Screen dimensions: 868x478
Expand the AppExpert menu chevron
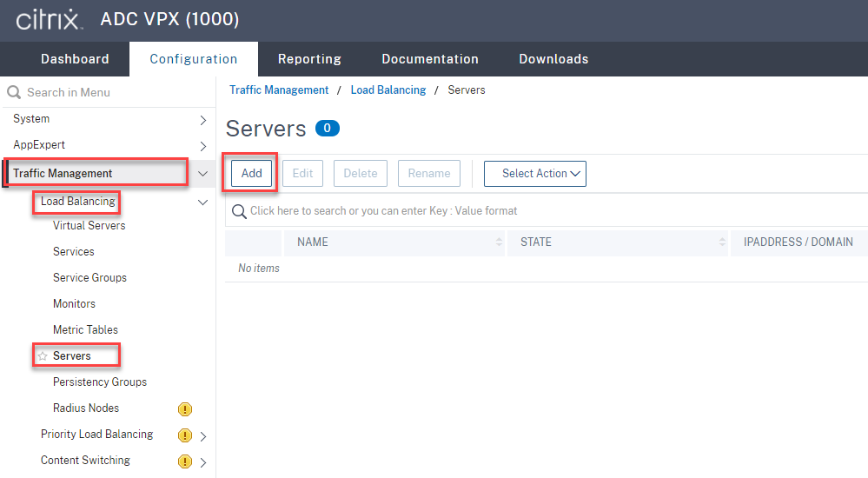[203, 146]
